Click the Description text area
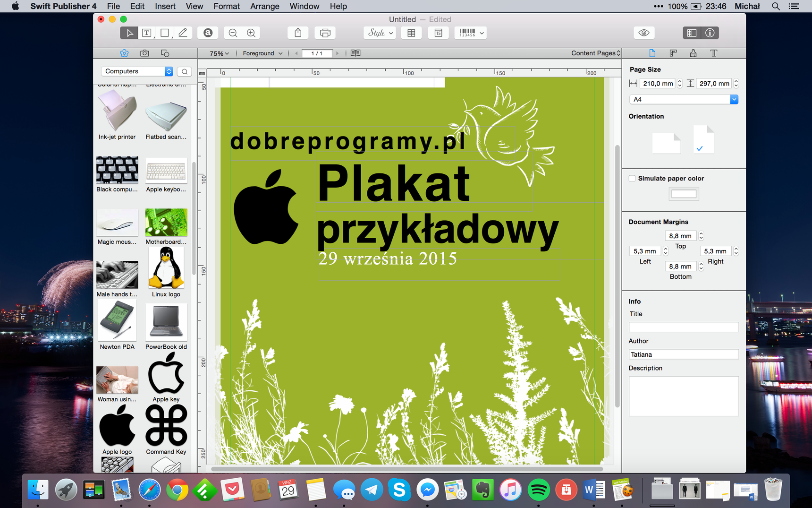The width and height of the screenshot is (812, 508). [x=684, y=396]
